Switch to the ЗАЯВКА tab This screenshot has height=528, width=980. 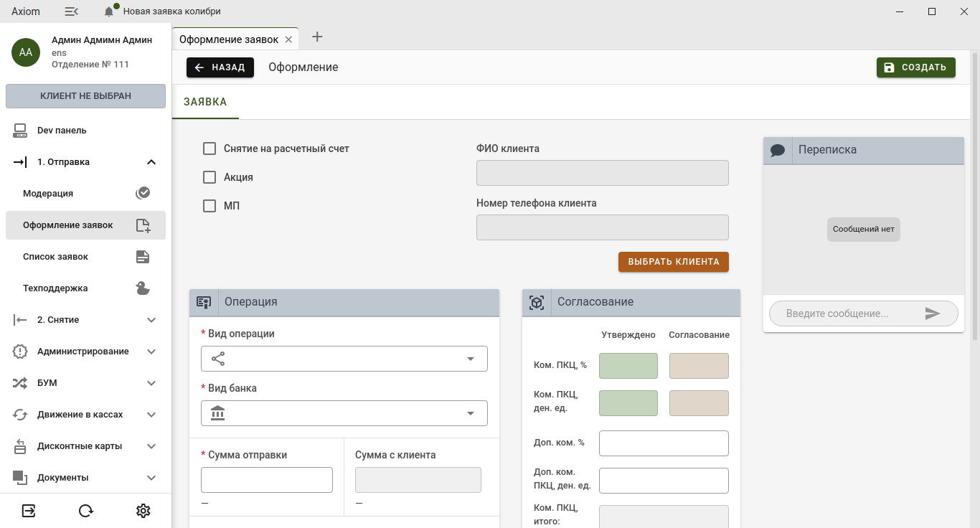tap(205, 102)
